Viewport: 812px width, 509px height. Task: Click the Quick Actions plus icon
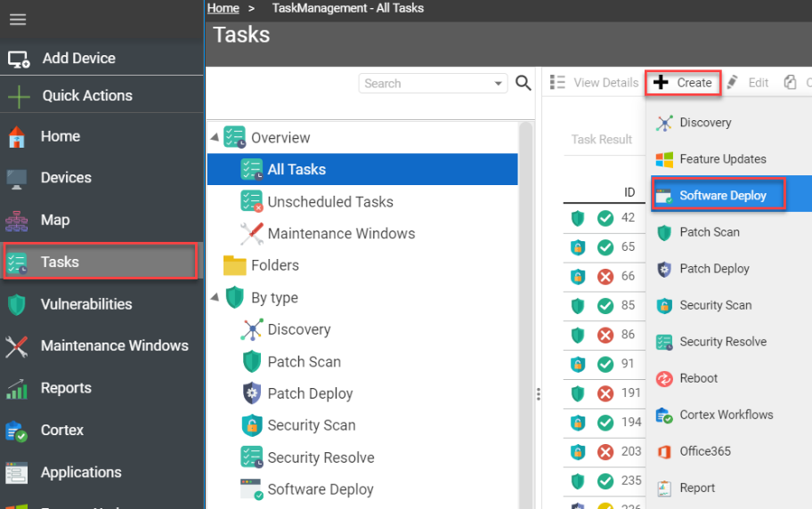[19, 96]
